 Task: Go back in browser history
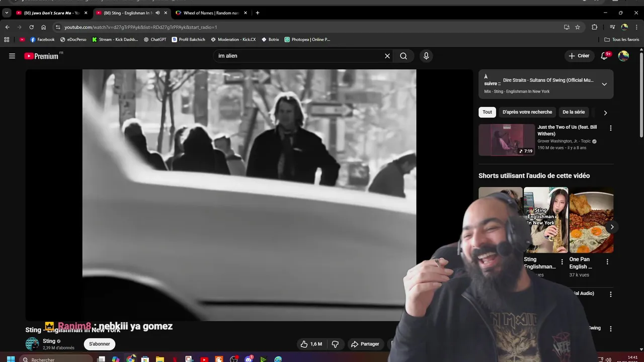click(x=7, y=27)
